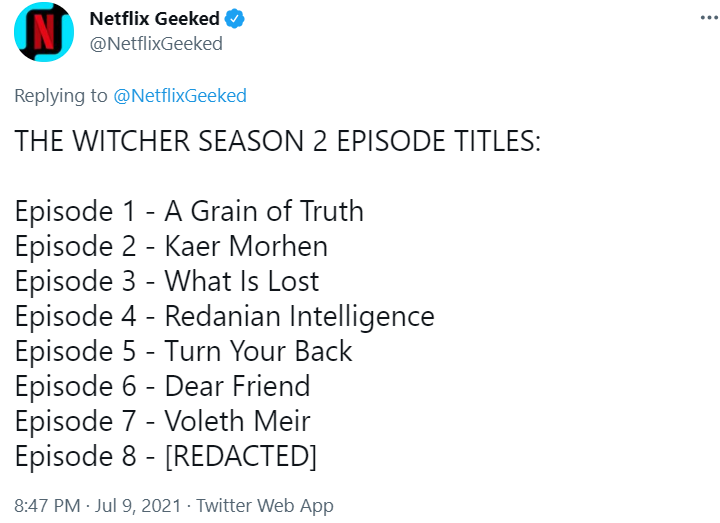Select the Turn Your Back episode line
This screenshot has height=523, width=720.
point(183,352)
